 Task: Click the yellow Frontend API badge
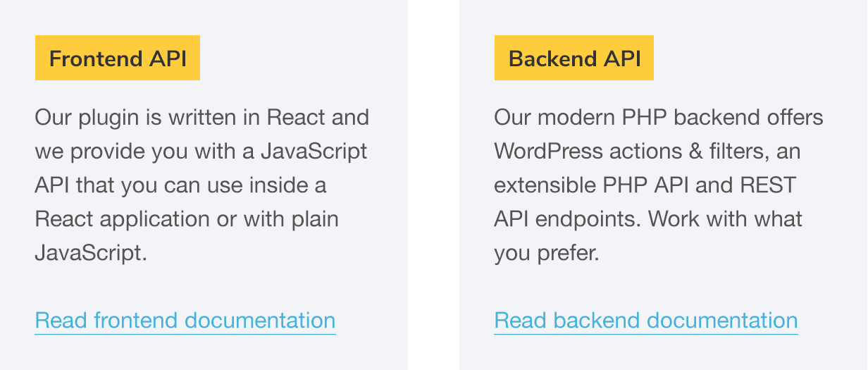coord(118,58)
